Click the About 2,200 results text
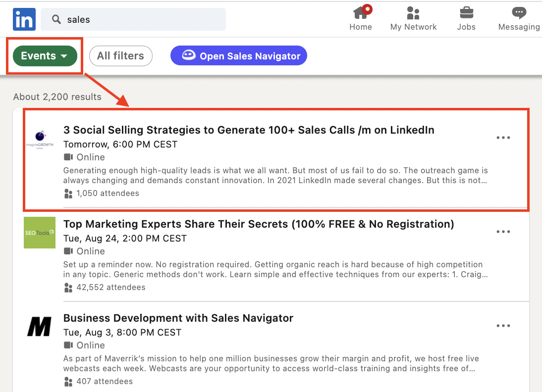 (57, 97)
